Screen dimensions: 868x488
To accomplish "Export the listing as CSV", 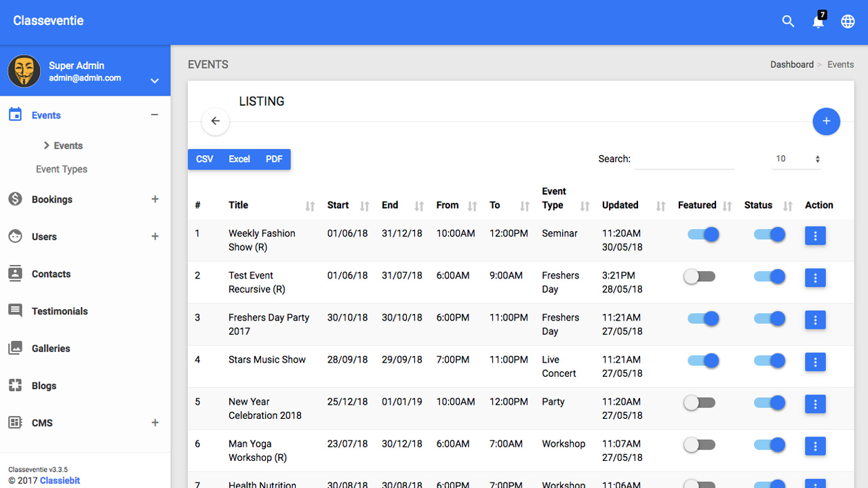I will (x=205, y=159).
